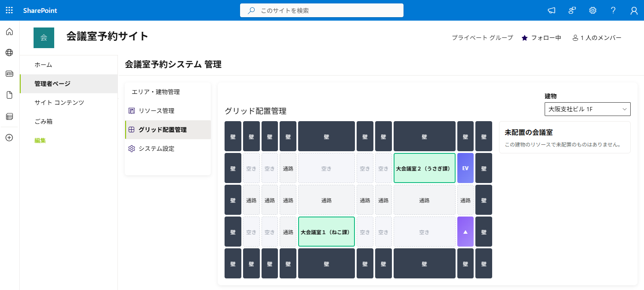
Task: Click the 会議室予約サイト site title
Action: [x=107, y=37]
